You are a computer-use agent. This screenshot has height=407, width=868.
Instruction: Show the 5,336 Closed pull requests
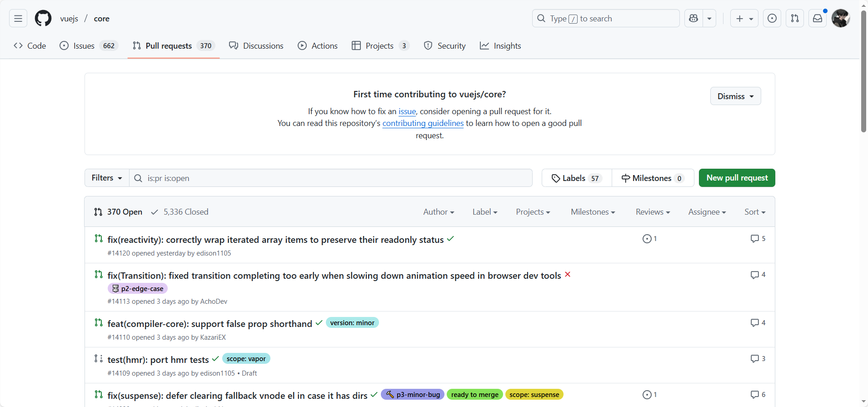(180, 212)
